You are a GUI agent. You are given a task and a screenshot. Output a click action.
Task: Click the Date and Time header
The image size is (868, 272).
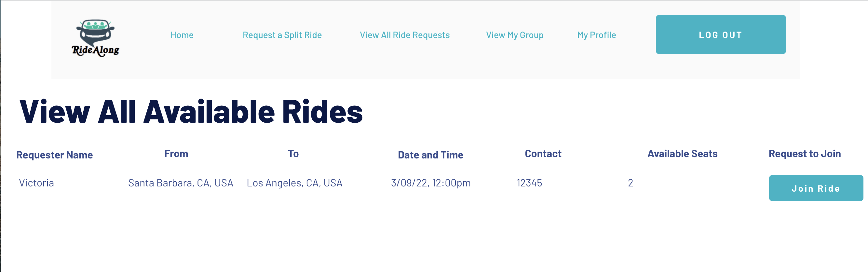point(430,155)
